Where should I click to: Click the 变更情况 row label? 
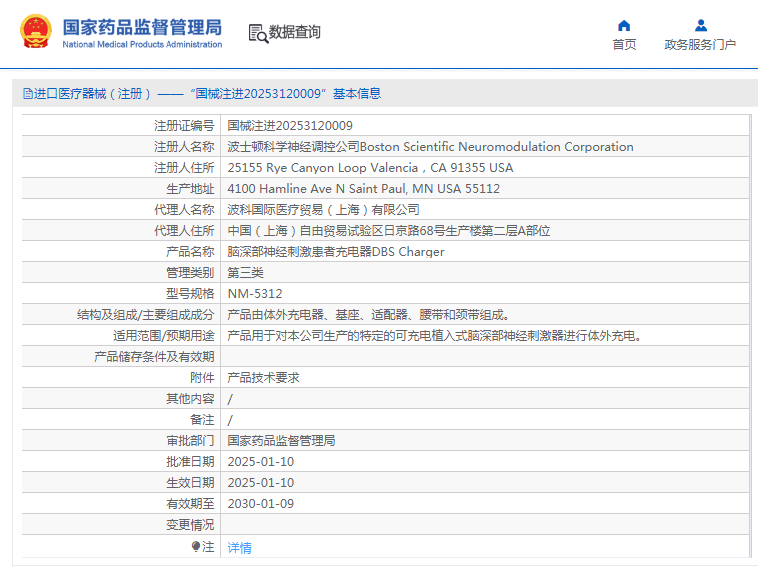click(x=190, y=525)
